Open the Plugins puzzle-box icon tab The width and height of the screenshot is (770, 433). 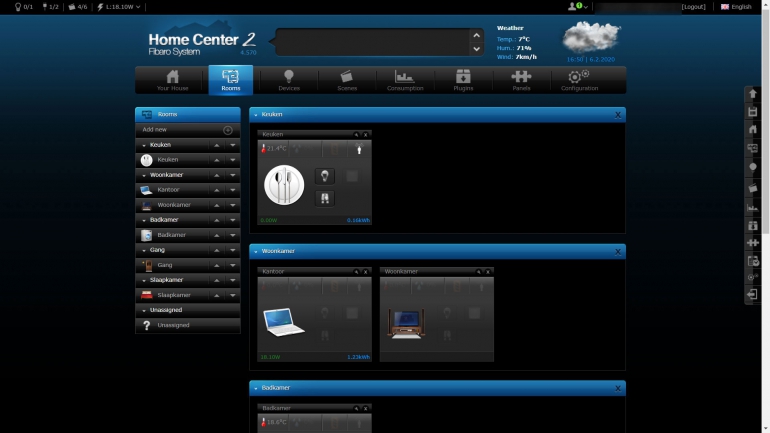click(463, 80)
